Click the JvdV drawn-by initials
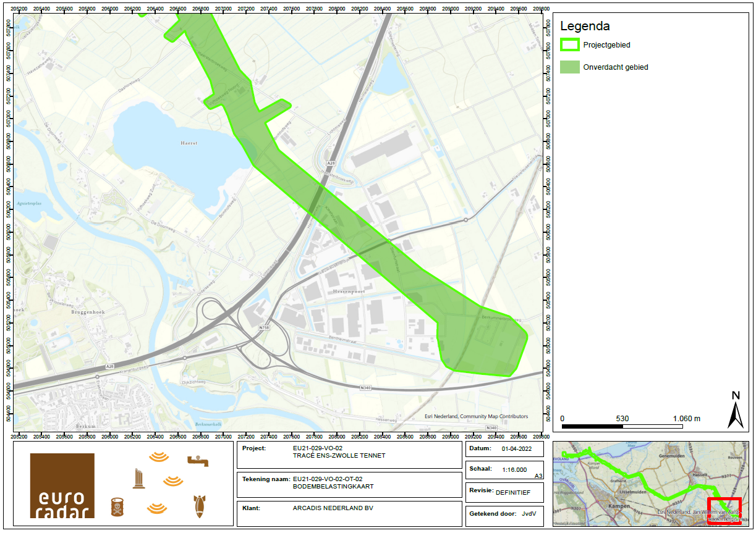 (529, 514)
